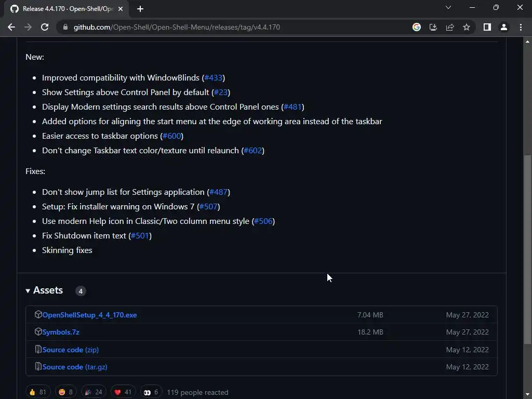
Task: React with laugh emoji (8)
Action: click(x=66, y=392)
